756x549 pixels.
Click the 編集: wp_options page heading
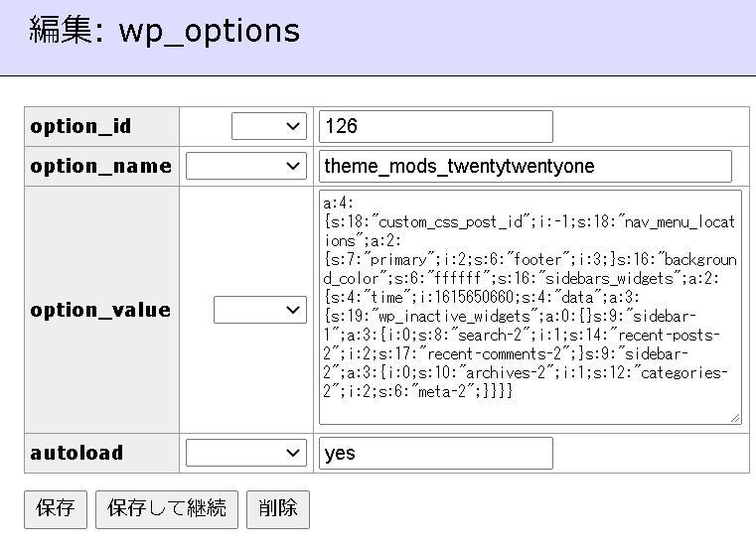(164, 31)
